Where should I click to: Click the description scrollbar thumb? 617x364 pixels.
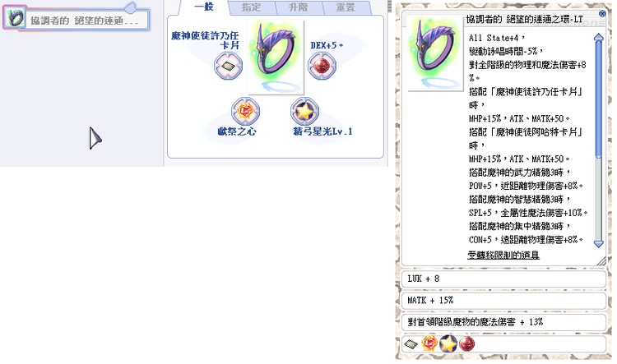599,99
